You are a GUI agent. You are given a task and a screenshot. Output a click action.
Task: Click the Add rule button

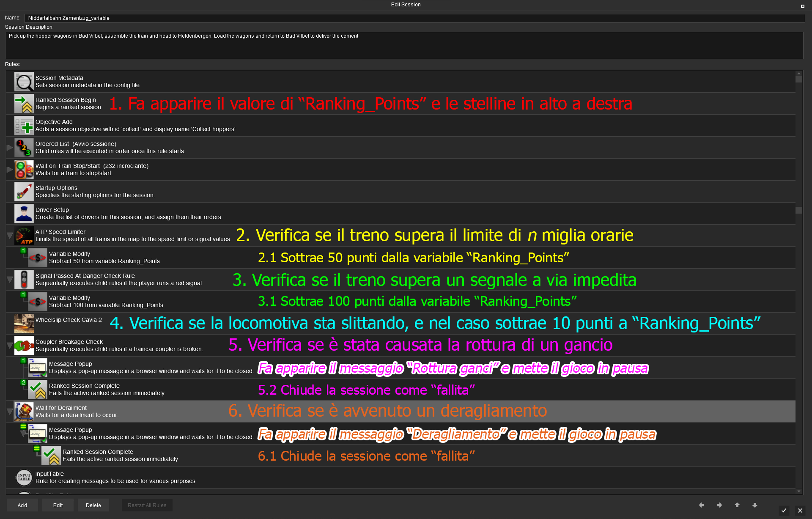tap(22, 505)
